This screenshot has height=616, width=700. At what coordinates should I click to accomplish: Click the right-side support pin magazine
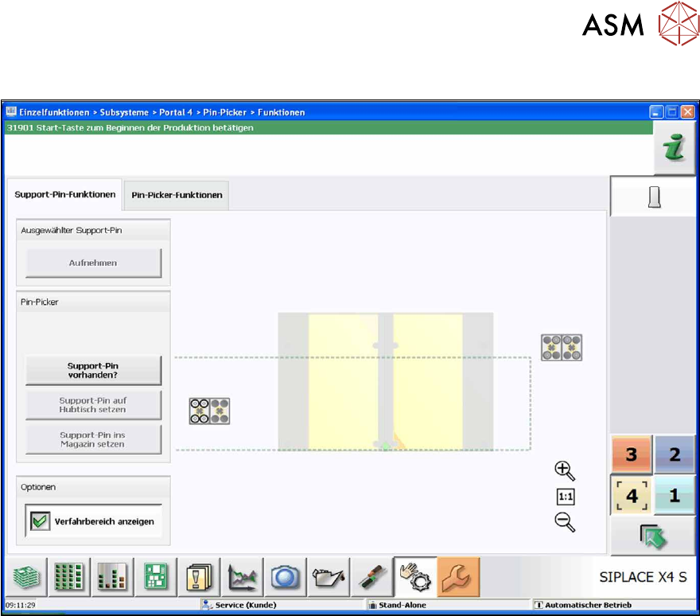tap(562, 347)
